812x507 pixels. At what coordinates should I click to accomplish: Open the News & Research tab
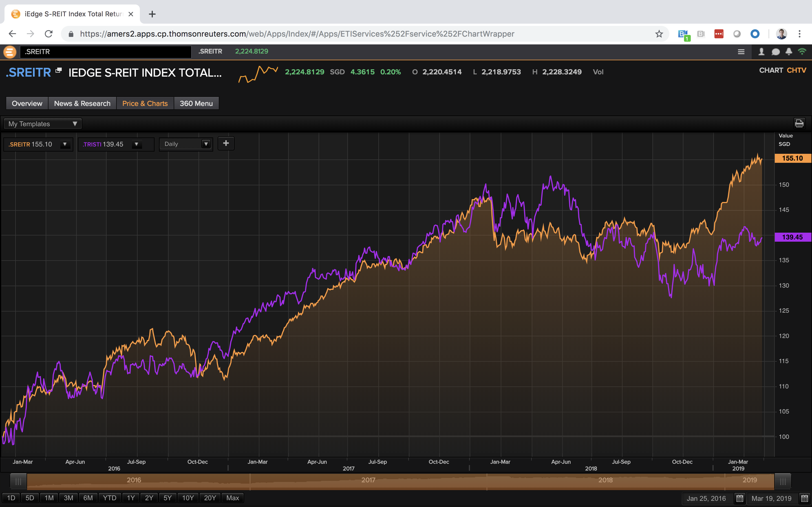(x=82, y=103)
